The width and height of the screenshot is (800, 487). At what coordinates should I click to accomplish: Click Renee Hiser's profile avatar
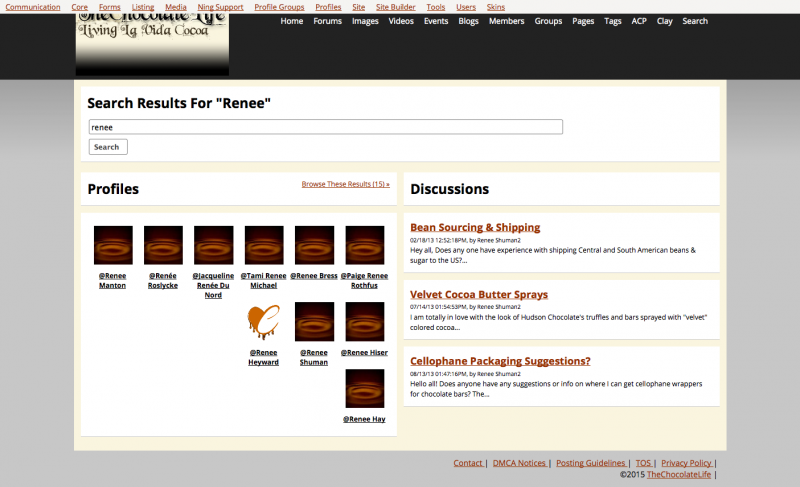(x=365, y=322)
